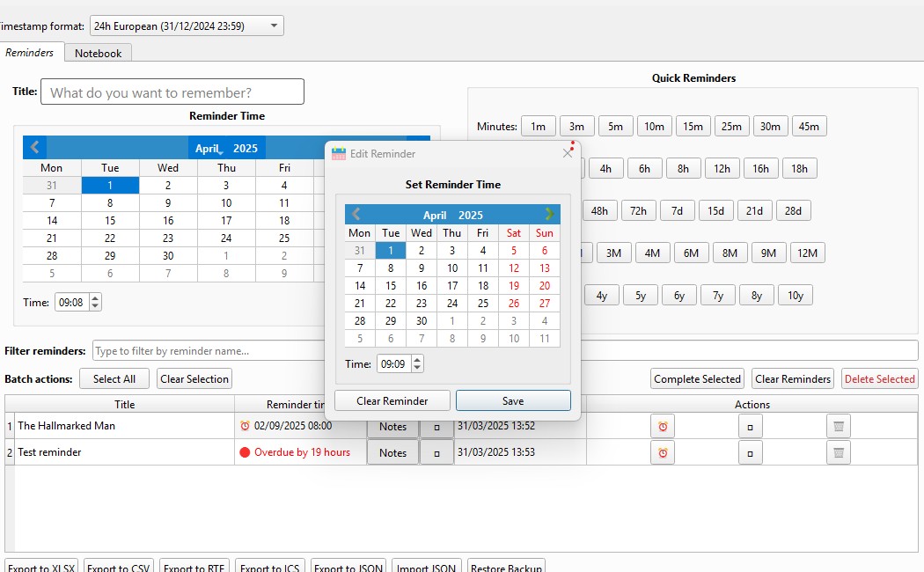Screen dimensions: 924x572
Task: Open year selector 2025 in main calendar
Action: tap(246, 149)
